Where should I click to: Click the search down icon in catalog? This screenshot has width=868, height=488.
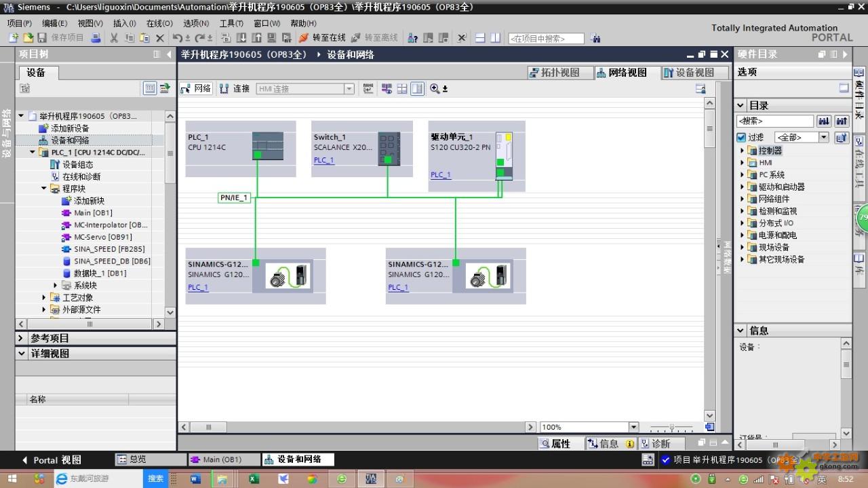coord(824,121)
